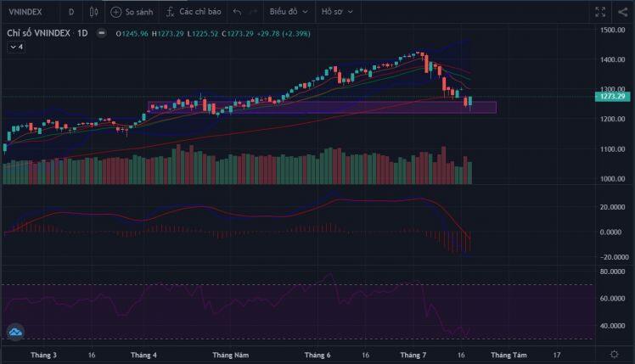
Task: Click the fx indicators icon
Action: 170,12
